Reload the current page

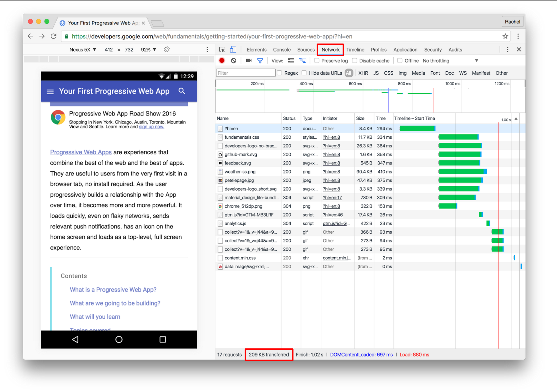54,36
